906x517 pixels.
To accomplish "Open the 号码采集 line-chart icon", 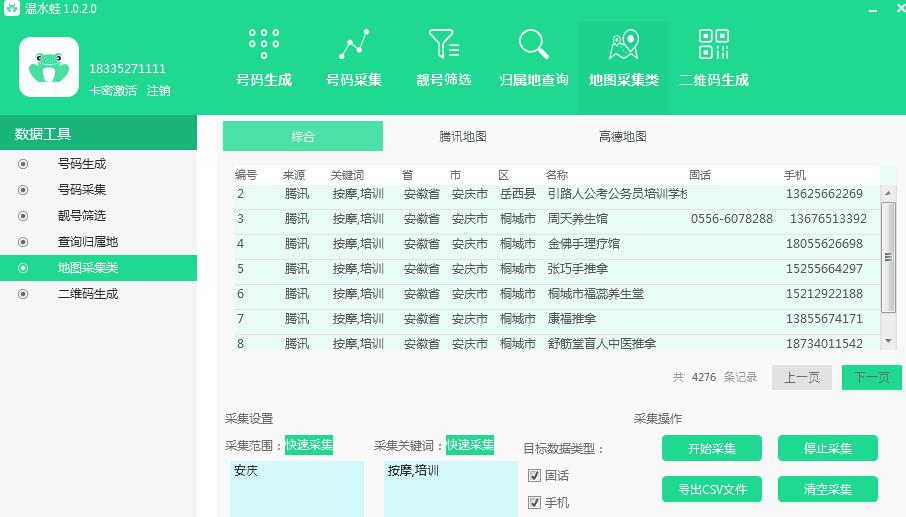I will tap(354, 44).
